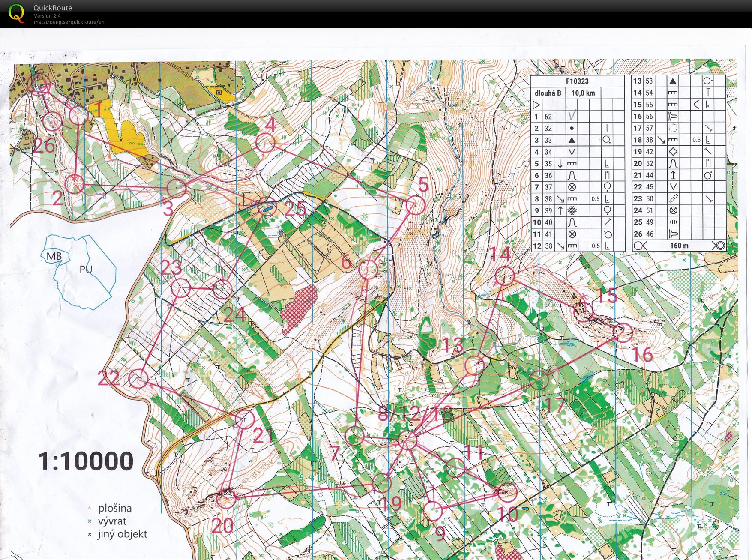The height and width of the screenshot is (560, 752).
Task: Click the Version 2.4 label
Action: pos(47,16)
